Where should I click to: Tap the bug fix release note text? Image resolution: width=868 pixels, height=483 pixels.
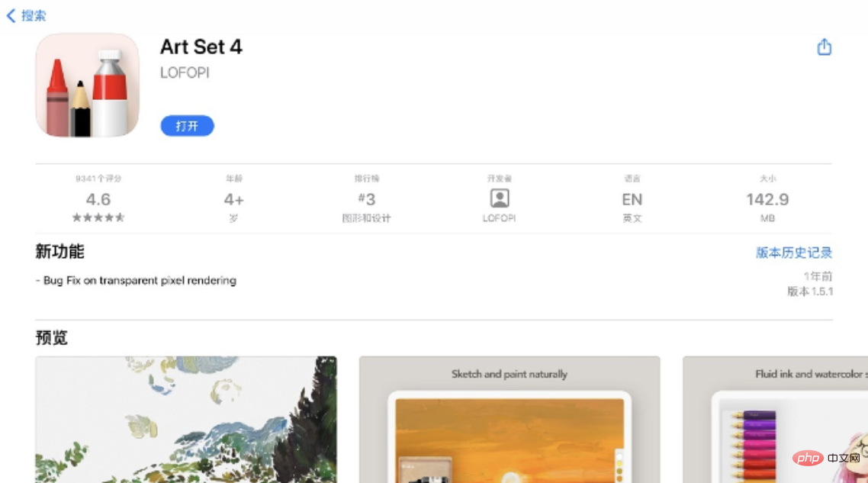[136, 280]
